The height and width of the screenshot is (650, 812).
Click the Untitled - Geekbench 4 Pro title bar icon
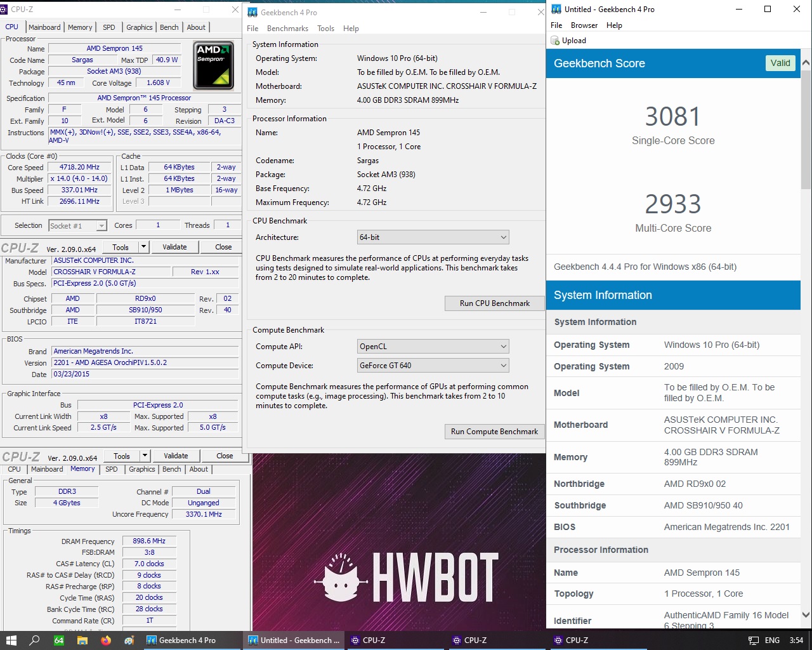click(556, 9)
